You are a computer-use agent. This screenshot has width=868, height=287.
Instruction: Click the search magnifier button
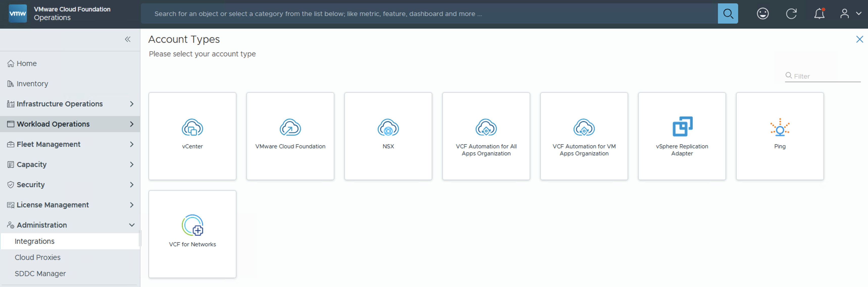tap(727, 14)
